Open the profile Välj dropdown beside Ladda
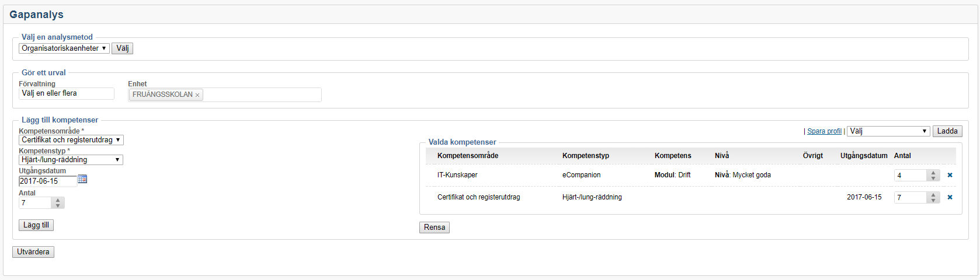980x280 pixels. pos(888,131)
